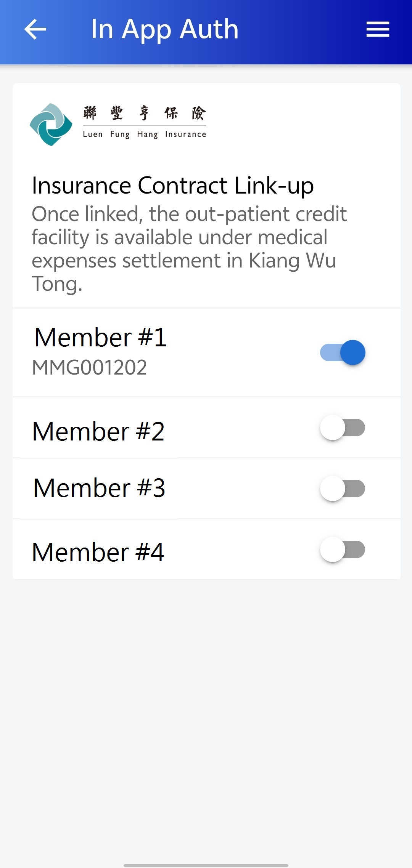Click the Luen Fung Hang teal logo
Image resolution: width=412 pixels, height=868 pixels.
(x=51, y=125)
